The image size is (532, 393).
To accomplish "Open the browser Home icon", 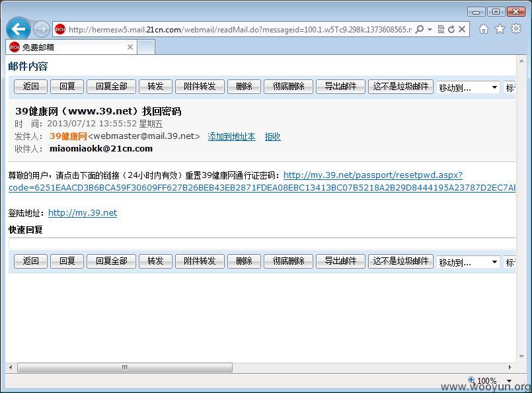I will [484, 29].
